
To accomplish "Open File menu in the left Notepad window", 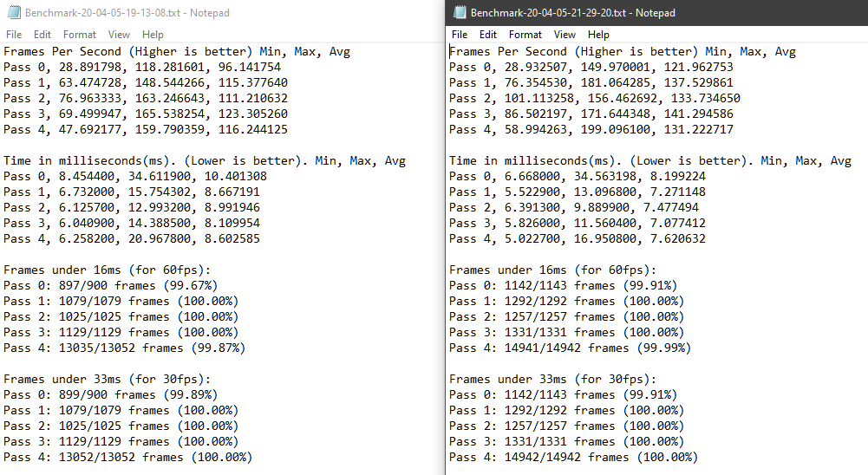I will tap(14, 35).
